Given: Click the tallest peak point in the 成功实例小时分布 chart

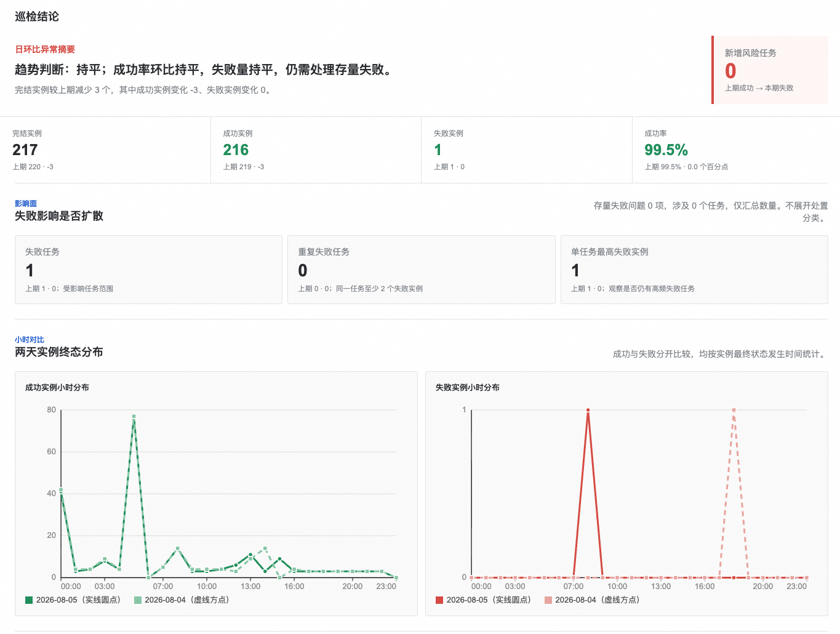Looking at the screenshot, I should pyautogui.click(x=134, y=417).
